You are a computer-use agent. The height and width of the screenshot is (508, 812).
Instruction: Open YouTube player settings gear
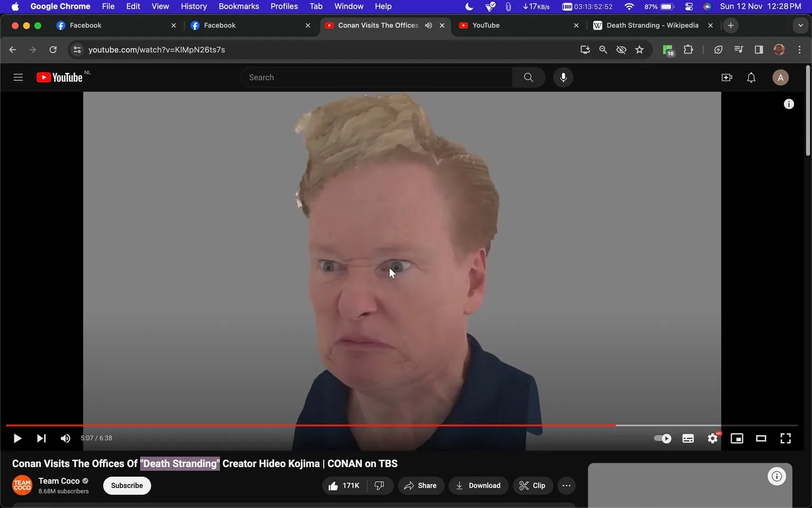click(x=712, y=438)
